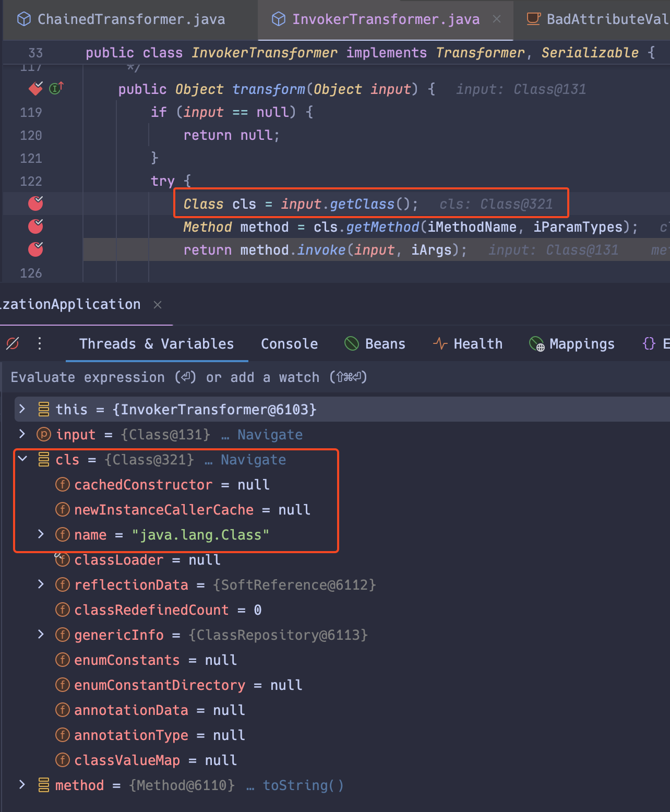
Task: Click the mute breakpoints icon
Action: (x=13, y=343)
